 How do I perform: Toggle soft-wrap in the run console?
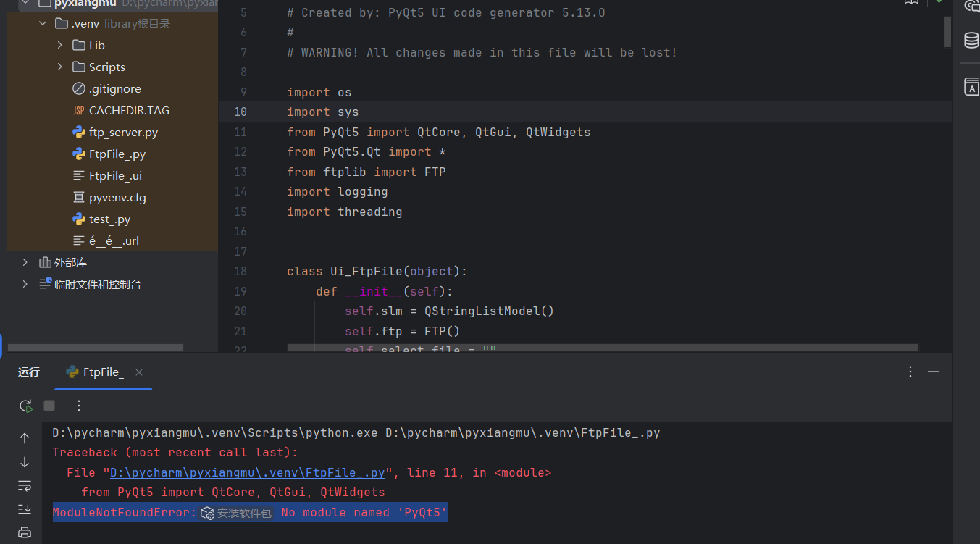(x=25, y=485)
